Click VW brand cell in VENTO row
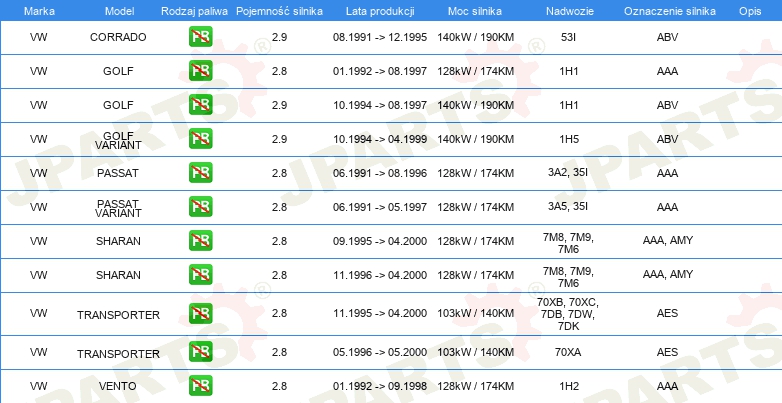The image size is (782, 403). [x=38, y=386]
